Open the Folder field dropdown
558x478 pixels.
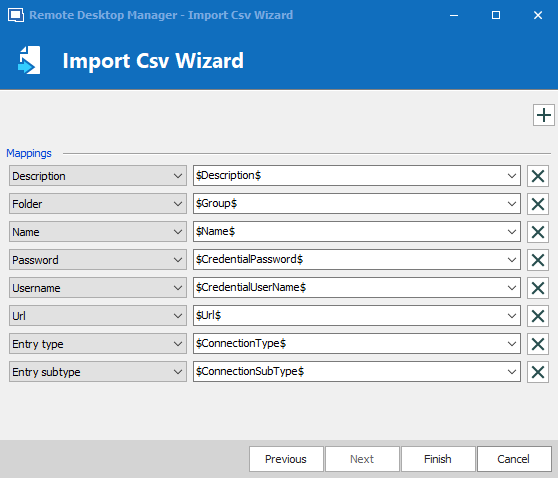click(x=98, y=204)
